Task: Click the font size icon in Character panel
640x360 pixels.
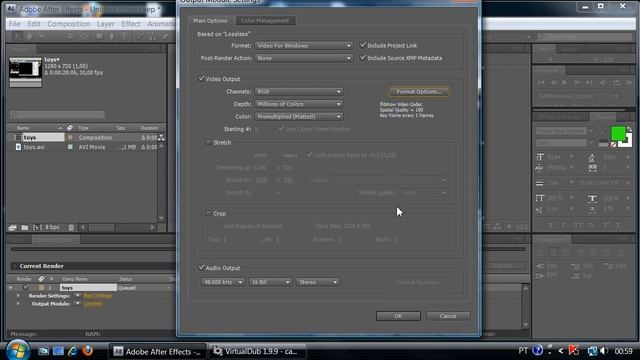Action: point(540,157)
